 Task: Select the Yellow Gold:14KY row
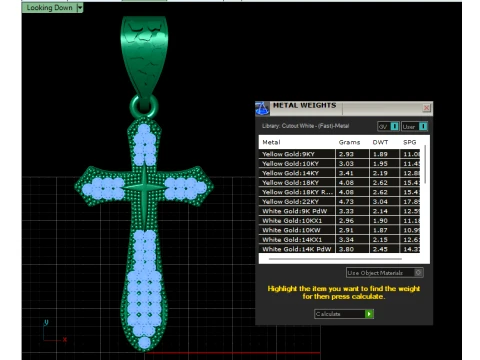point(339,173)
